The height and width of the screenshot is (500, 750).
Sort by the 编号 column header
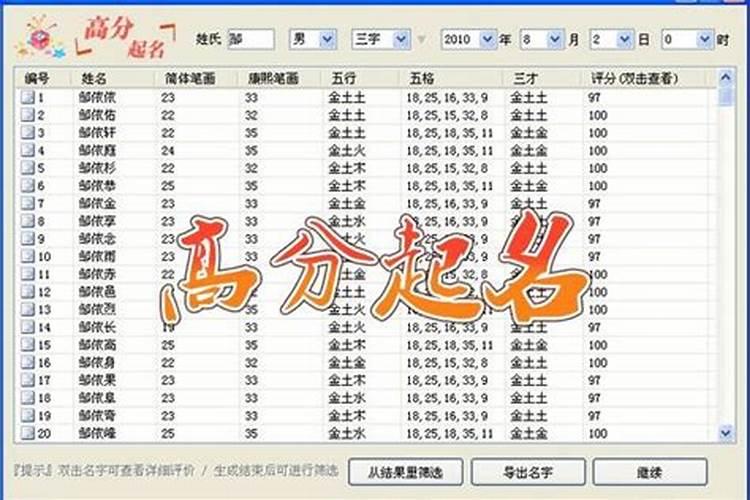pos(43,78)
